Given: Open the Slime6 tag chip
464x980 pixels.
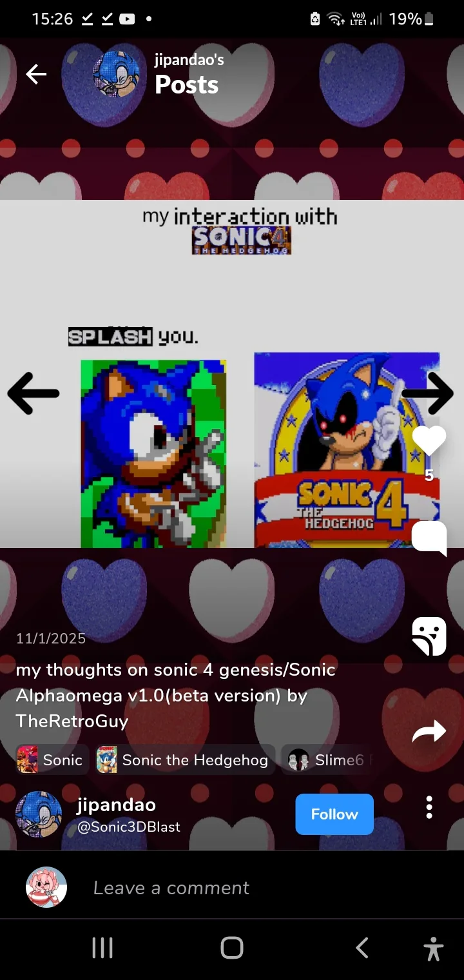Looking at the screenshot, I should pos(329,760).
